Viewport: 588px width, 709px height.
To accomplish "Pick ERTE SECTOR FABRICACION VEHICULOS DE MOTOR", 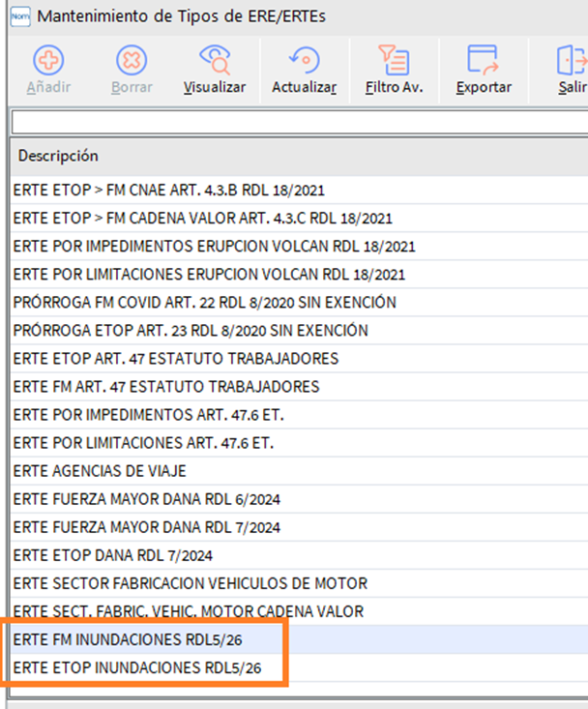I will (x=191, y=583).
